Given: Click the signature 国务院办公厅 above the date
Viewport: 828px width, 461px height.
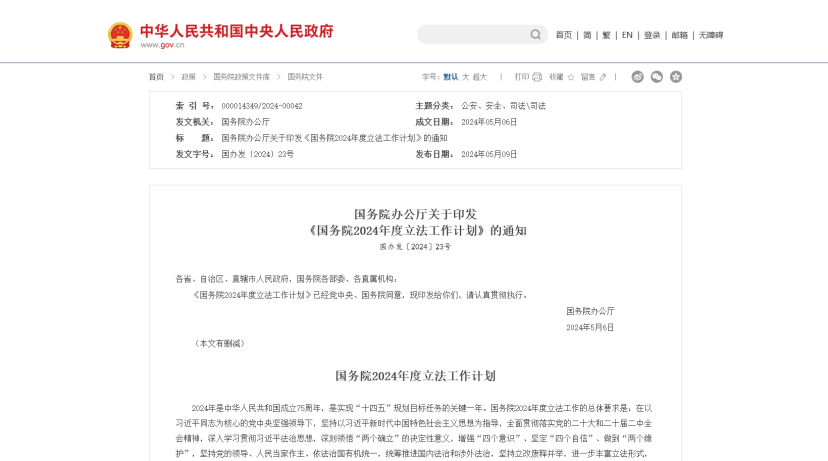Looking at the screenshot, I should 590,312.
